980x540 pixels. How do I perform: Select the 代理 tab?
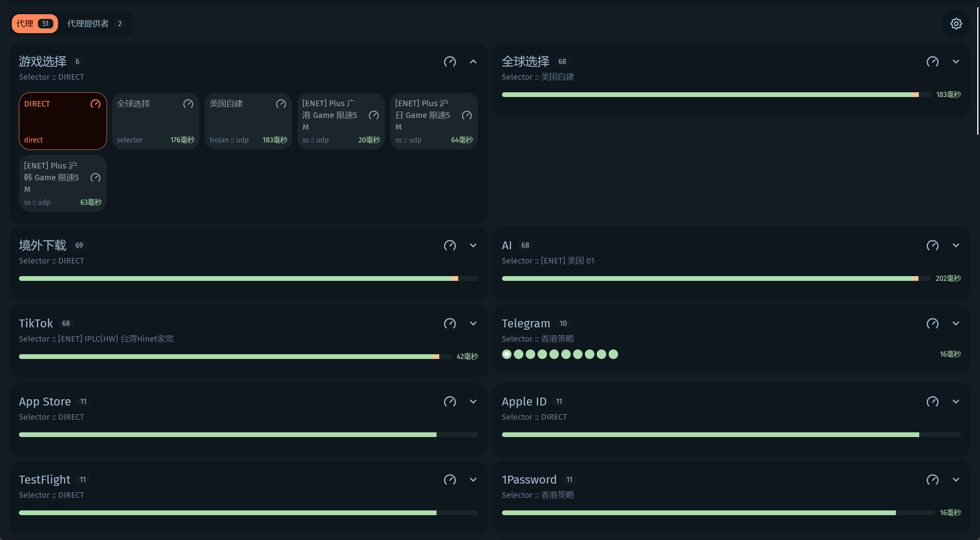coord(34,24)
